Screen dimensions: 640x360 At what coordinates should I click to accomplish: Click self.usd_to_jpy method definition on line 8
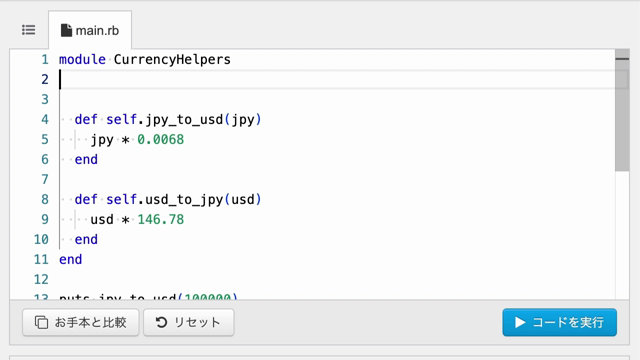(183, 200)
